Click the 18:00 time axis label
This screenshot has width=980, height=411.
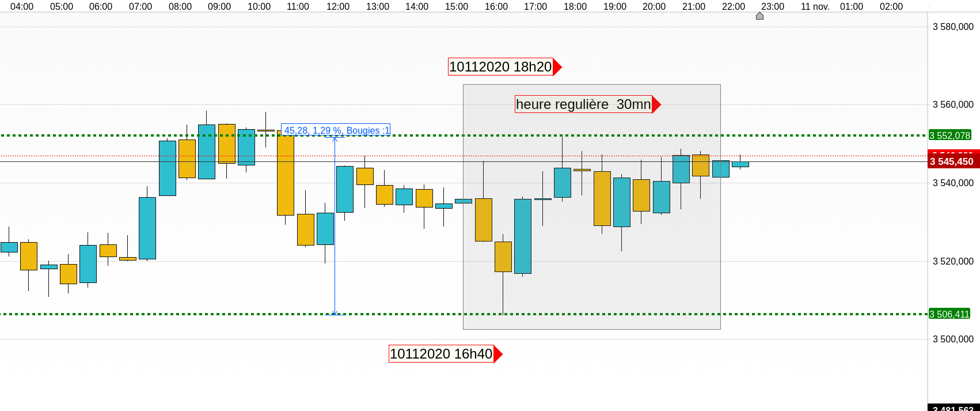point(575,6)
